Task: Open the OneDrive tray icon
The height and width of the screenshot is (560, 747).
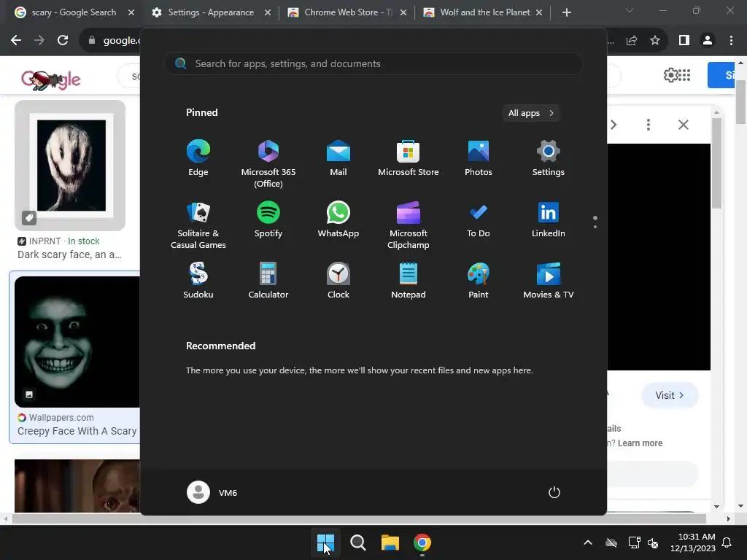Action: click(611, 542)
